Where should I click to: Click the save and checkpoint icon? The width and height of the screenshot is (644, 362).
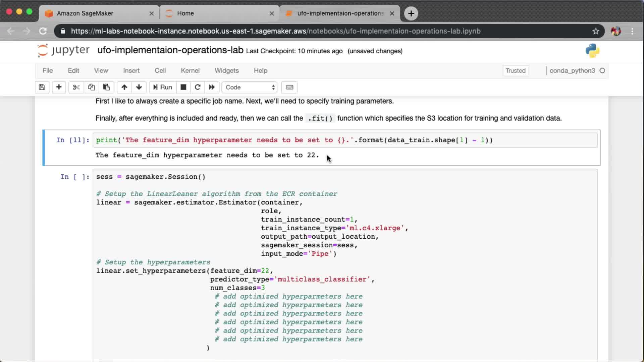[x=42, y=87]
